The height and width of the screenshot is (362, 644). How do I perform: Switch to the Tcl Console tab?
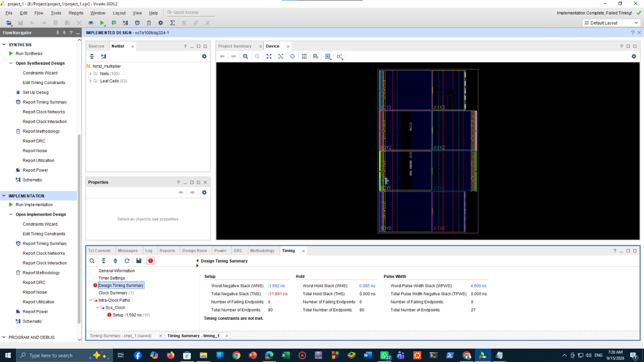[x=99, y=251]
